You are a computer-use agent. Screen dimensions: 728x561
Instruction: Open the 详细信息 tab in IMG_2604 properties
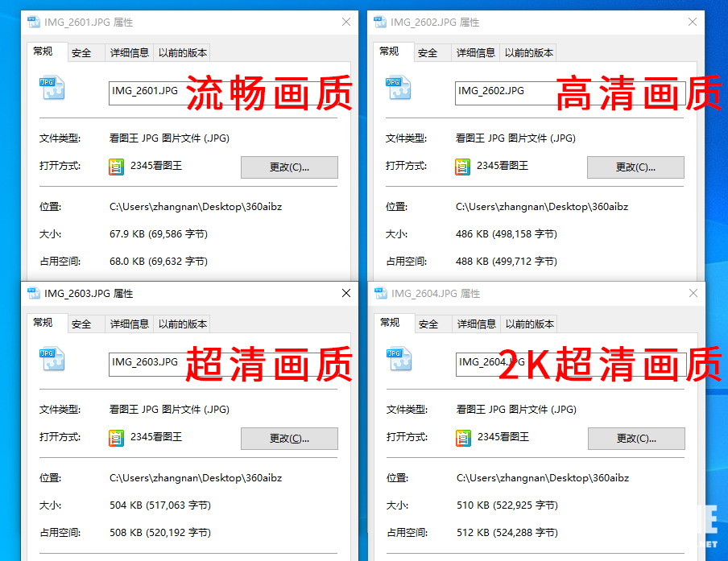pyautogui.click(x=476, y=324)
